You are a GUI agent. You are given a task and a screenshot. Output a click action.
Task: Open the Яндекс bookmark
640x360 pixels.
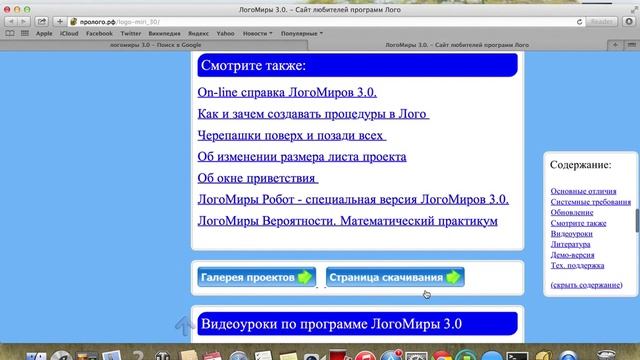point(198,33)
